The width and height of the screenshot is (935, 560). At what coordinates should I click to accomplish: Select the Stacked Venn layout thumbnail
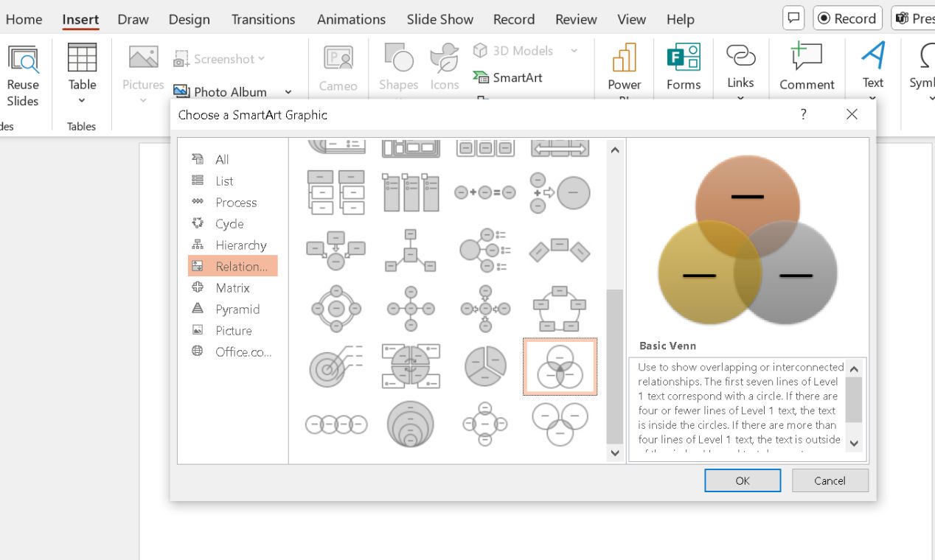click(411, 424)
